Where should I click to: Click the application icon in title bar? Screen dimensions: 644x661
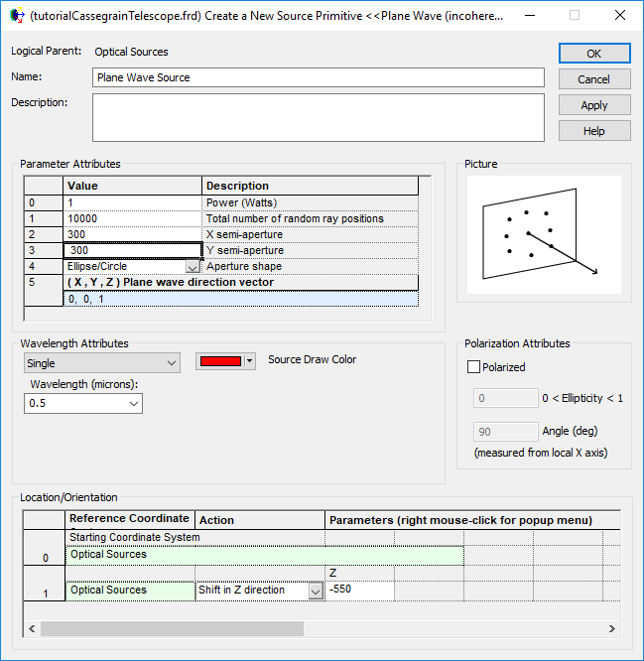click(16, 15)
